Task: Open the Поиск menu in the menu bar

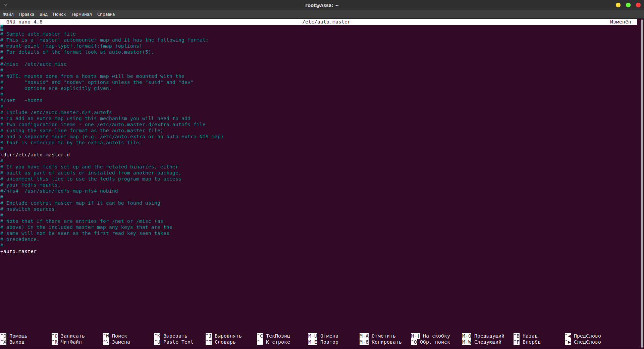Action: coord(59,14)
